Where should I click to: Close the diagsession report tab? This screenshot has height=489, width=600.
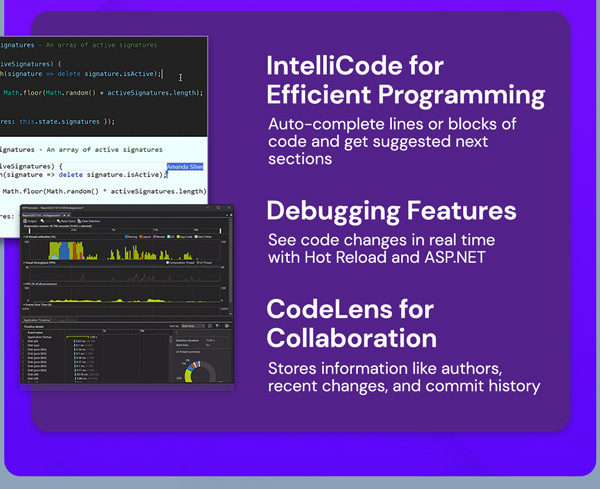coord(69,215)
